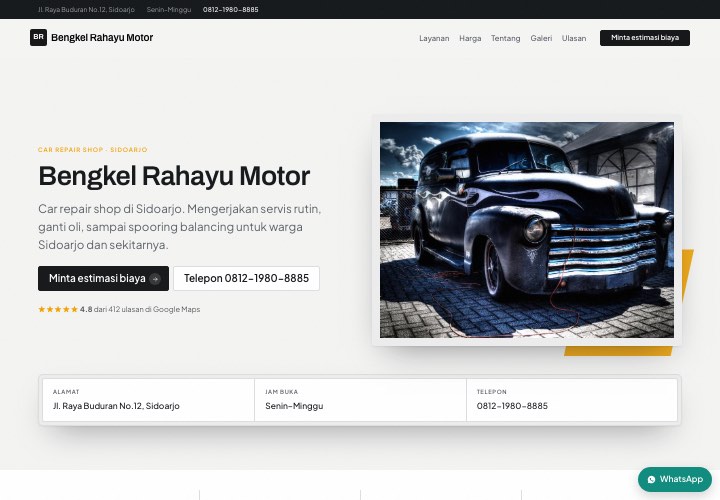Viewport: 720px width, 500px height.
Task: Click Minta estimasi biaya in the navbar
Action: coord(645,38)
